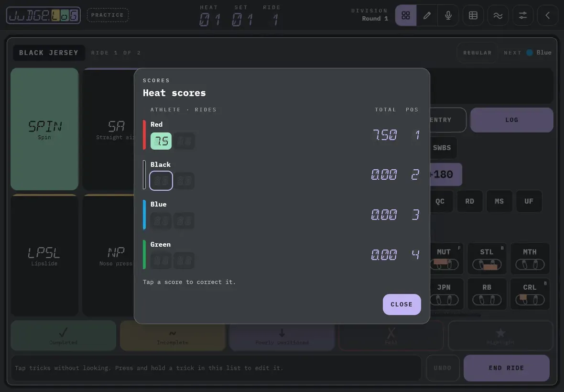Open the table scoresheet icon
Image resolution: width=564 pixels, height=392 pixels.
(x=473, y=15)
